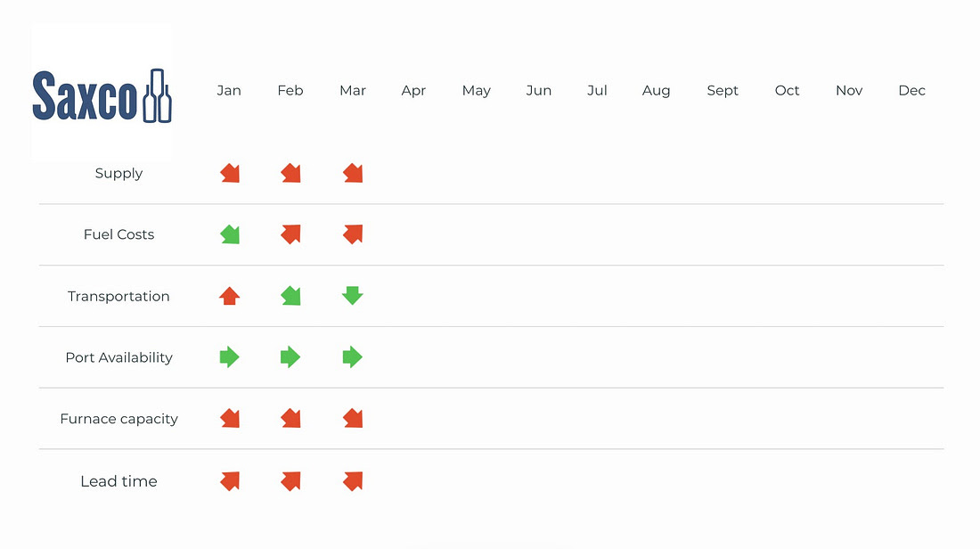The width and height of the screenshot is (980, 549).
Task: Click the red up arrow for Transportation in January
Action: pyautogui.click(x=230, y=296)
